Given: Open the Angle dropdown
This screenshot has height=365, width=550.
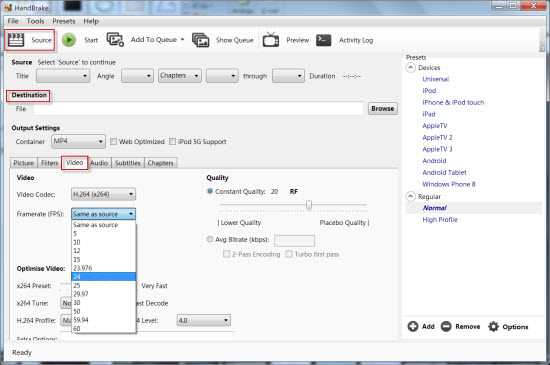Looking at the screenshot, I should (137, 76).
